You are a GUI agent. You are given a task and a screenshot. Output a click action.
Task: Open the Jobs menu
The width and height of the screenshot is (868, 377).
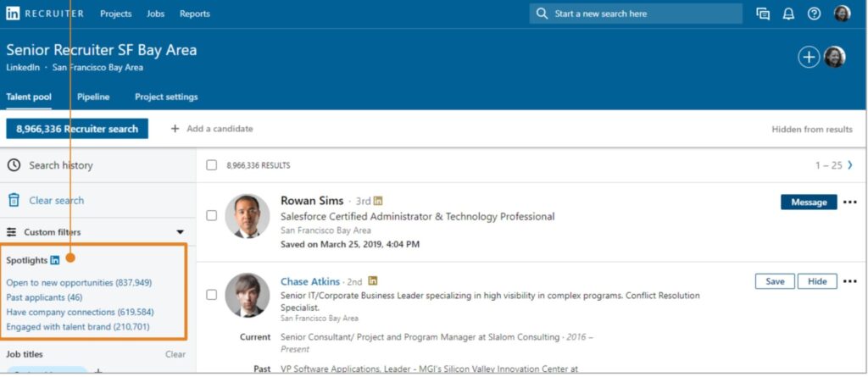point(155,14)
